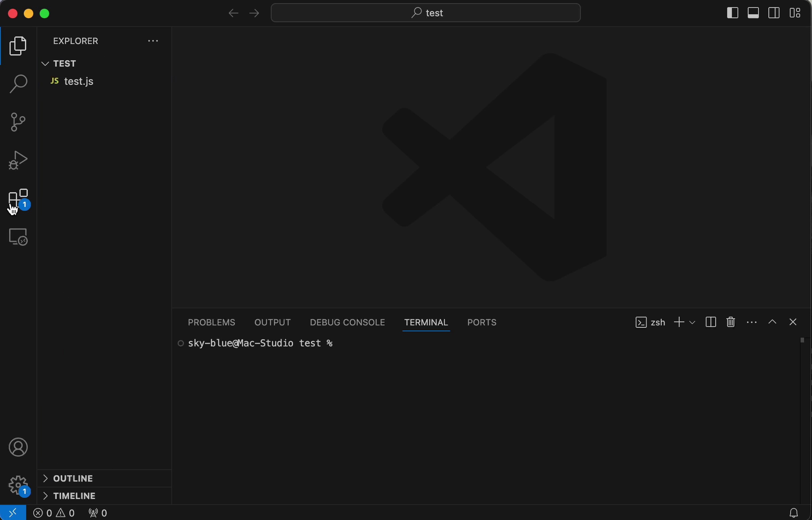
Task: Click the command center search box
Action: [x=426, y=13]
